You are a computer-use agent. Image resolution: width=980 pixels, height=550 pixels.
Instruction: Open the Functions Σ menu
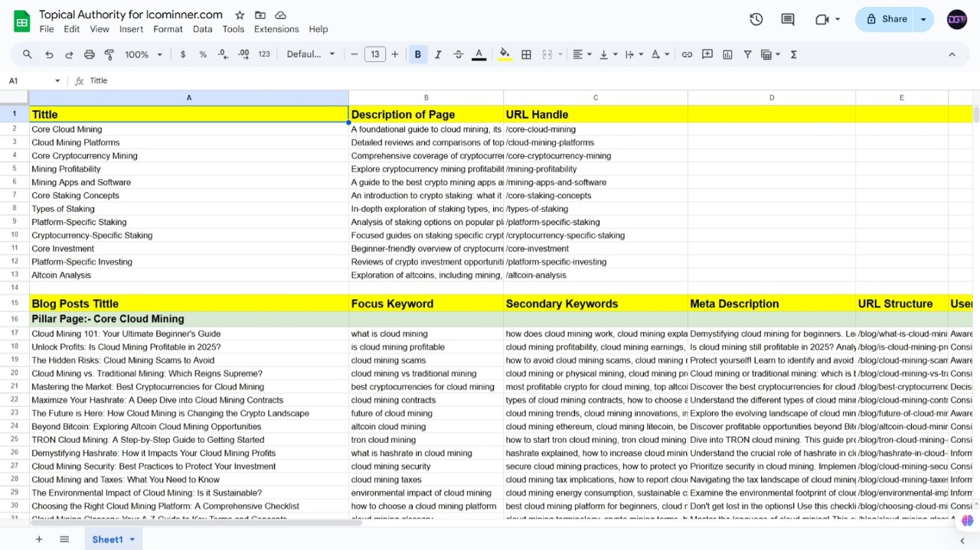(793, 54)
